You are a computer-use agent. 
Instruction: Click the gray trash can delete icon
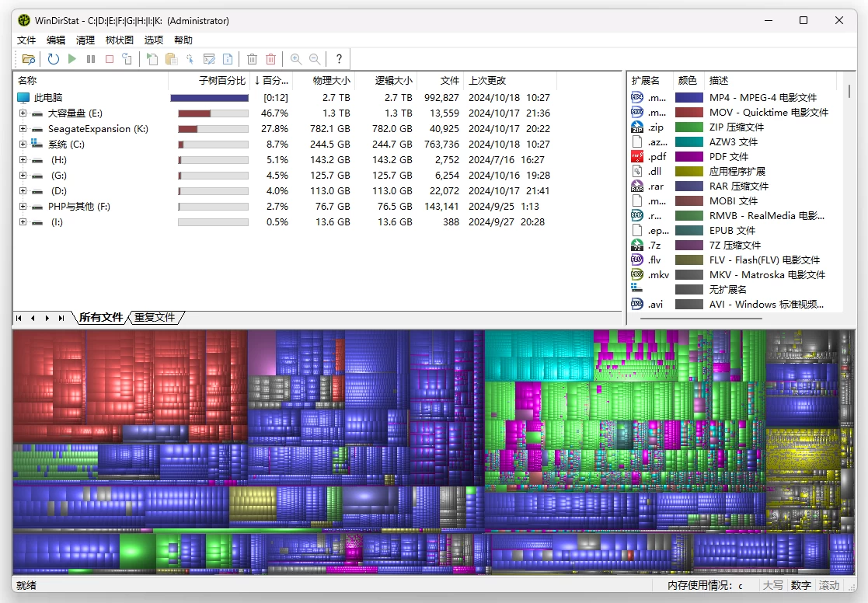click(x=252, y=59)
